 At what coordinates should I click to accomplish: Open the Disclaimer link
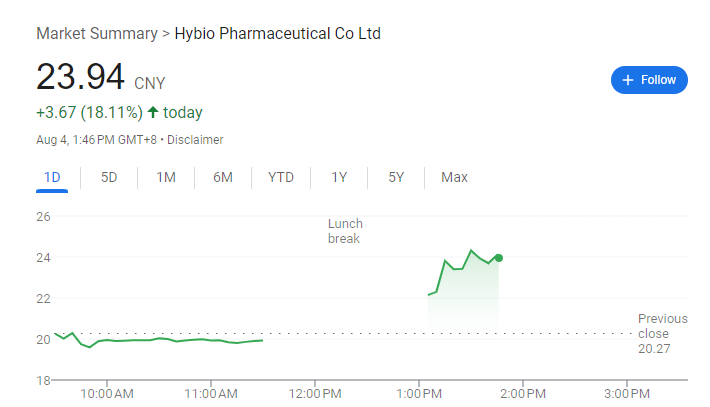195,140
